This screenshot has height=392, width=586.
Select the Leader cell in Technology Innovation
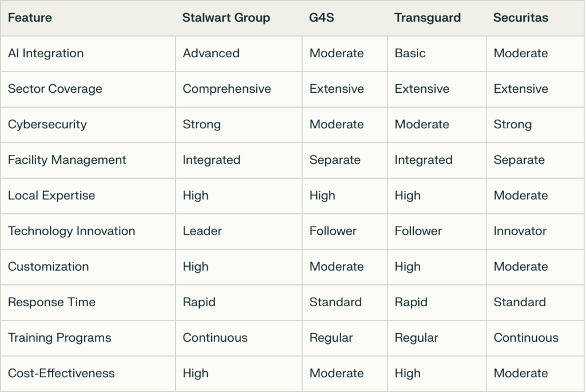[x=202, y=231]
